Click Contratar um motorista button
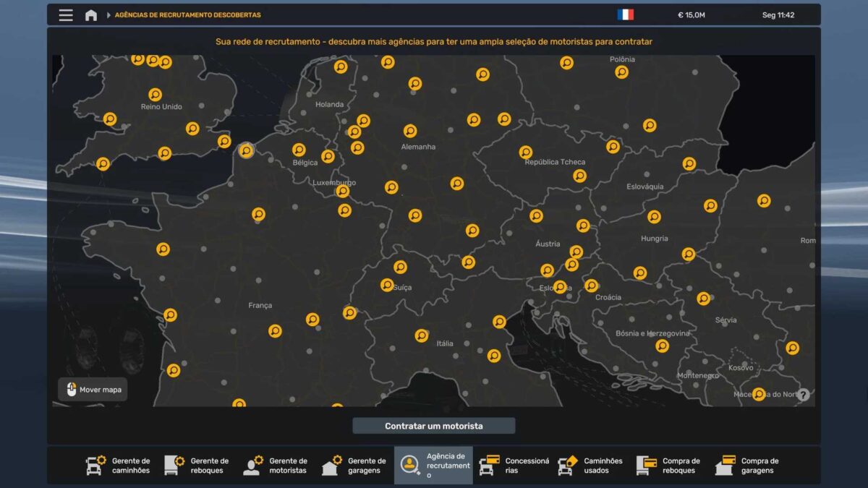868x488 pixels. click(433, 426)
